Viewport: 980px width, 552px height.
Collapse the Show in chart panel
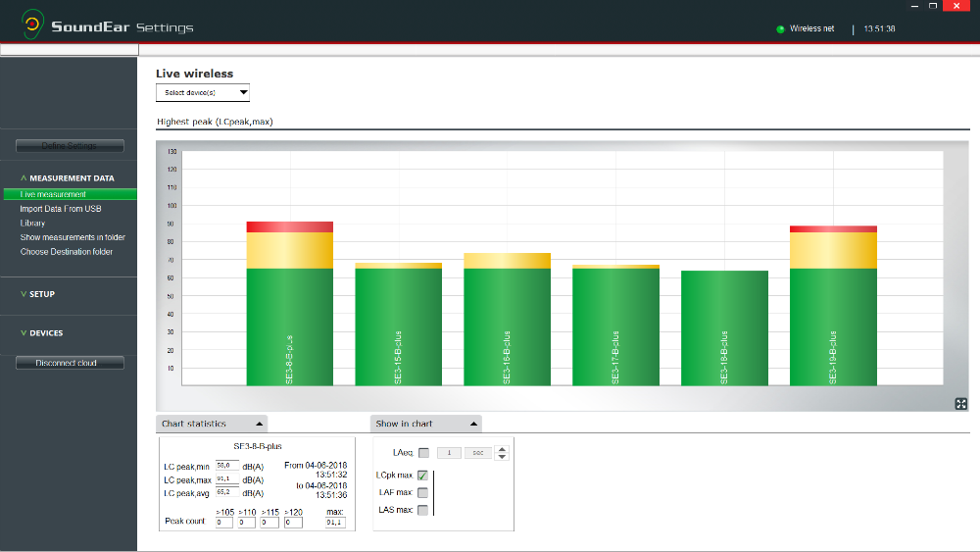473,424
